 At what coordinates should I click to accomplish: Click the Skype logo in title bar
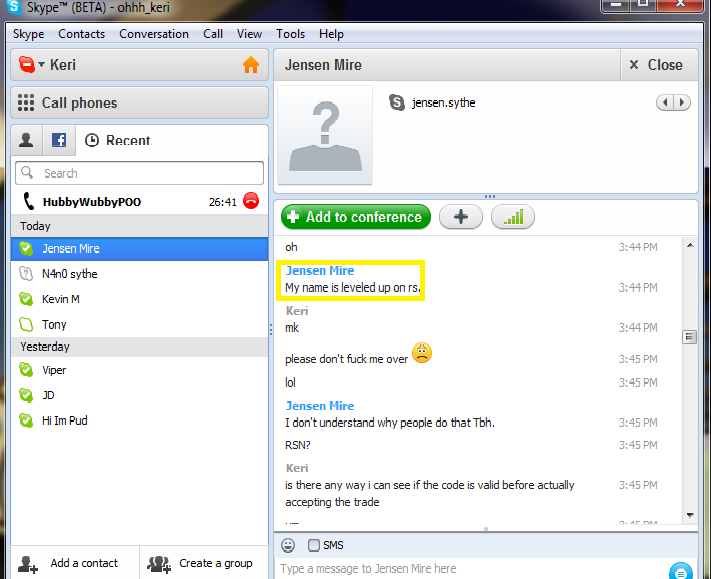pyautogui.click(x=15, y=6)
